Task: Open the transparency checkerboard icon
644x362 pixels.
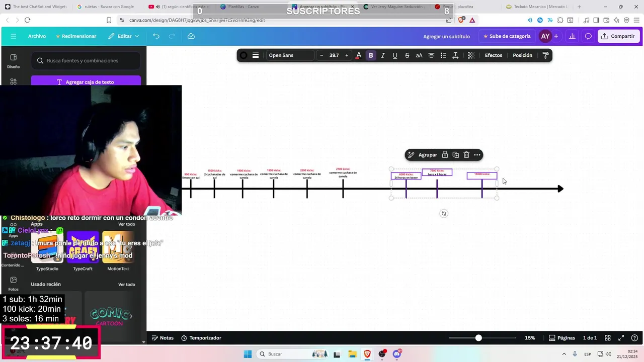Action: pos(471,55)
